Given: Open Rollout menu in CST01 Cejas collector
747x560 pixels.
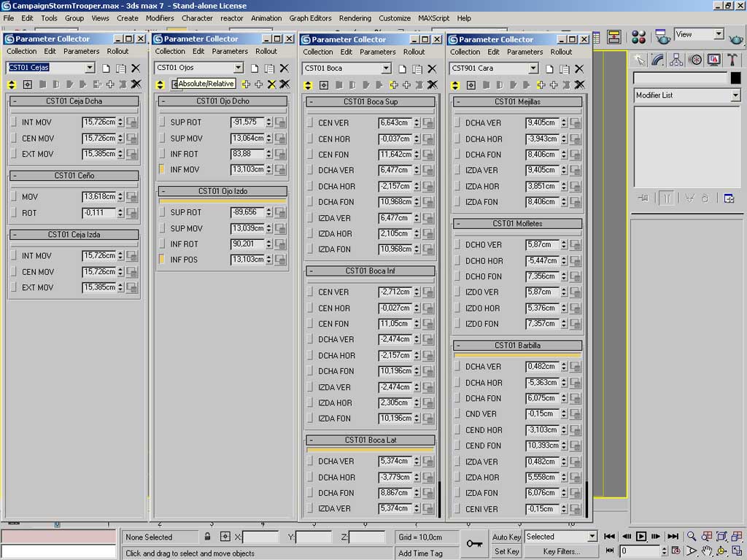Looking at the screenshot, I should pos(117,51).
